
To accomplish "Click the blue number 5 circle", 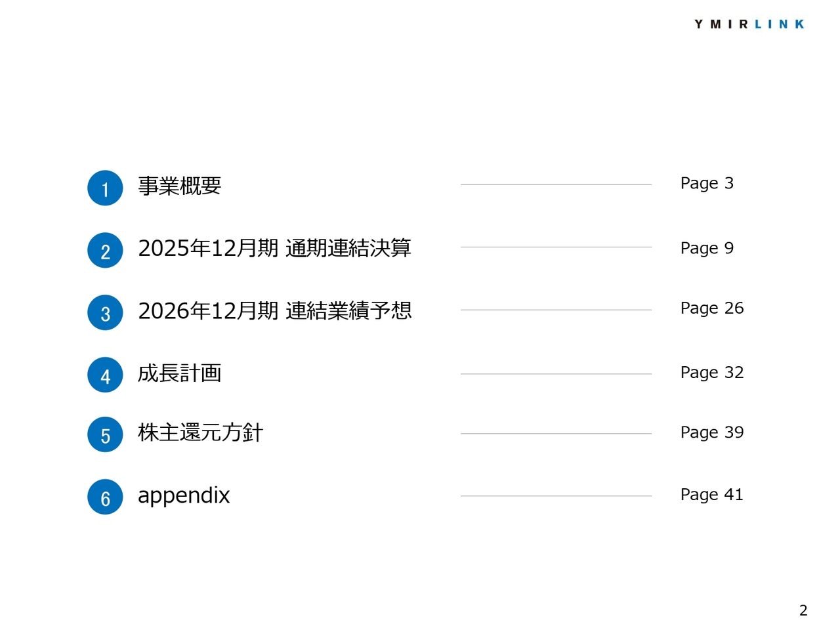I will 105,435.
